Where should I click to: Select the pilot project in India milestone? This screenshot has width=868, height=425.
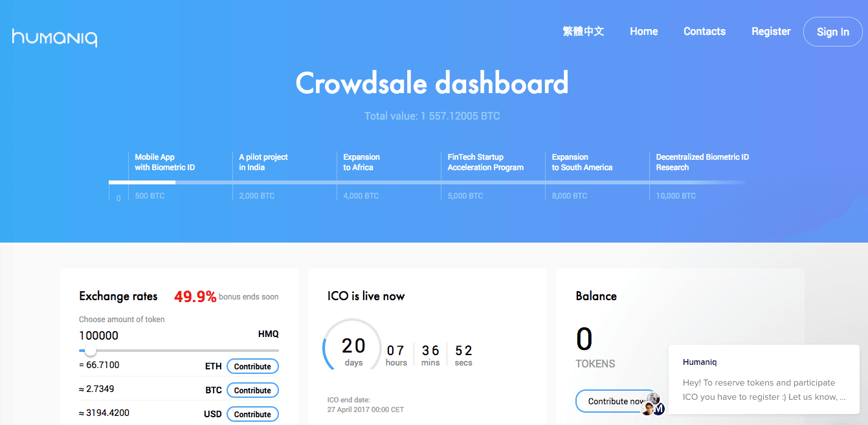click(x=263, y=162)
